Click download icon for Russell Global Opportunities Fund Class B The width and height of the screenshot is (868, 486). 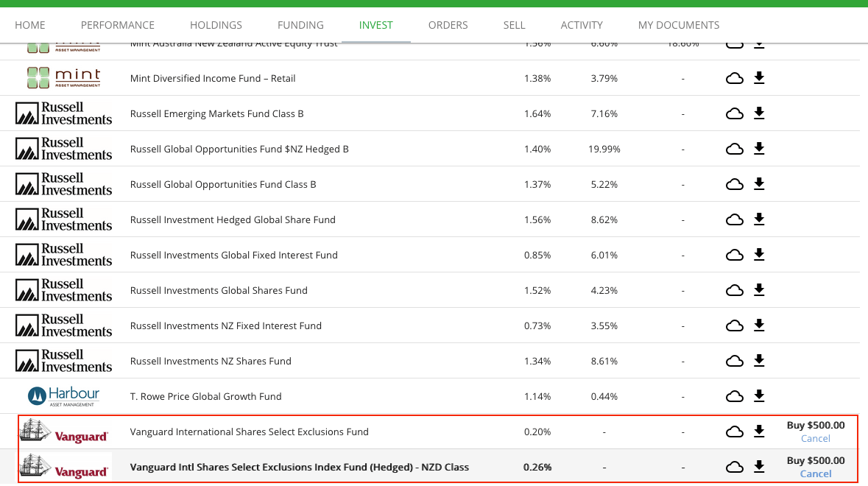coord(759,184)
